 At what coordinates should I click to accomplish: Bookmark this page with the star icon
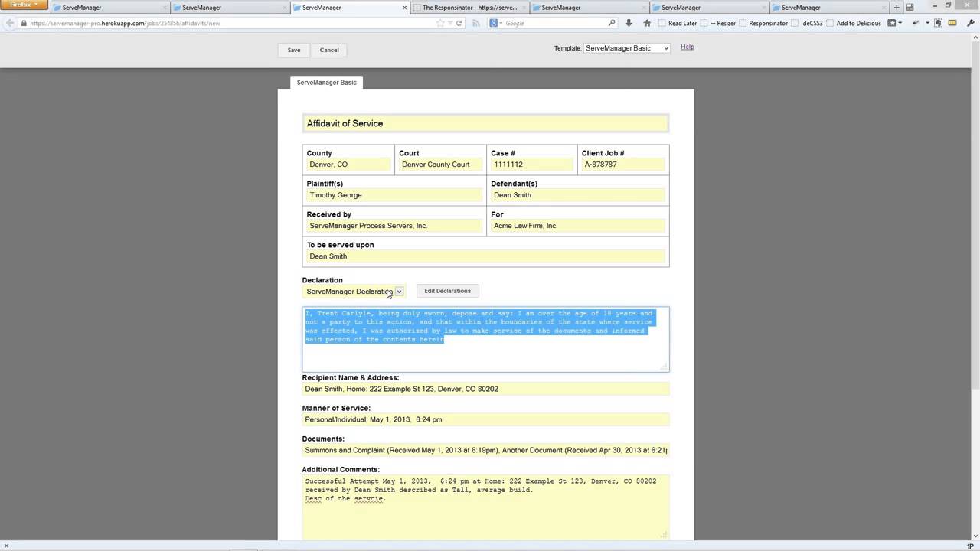tap(439, 23)
